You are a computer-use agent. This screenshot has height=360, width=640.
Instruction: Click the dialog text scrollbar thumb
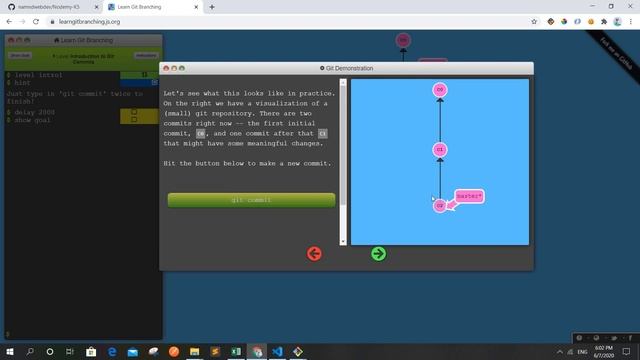pyautogui.click(x=343, y=145)
